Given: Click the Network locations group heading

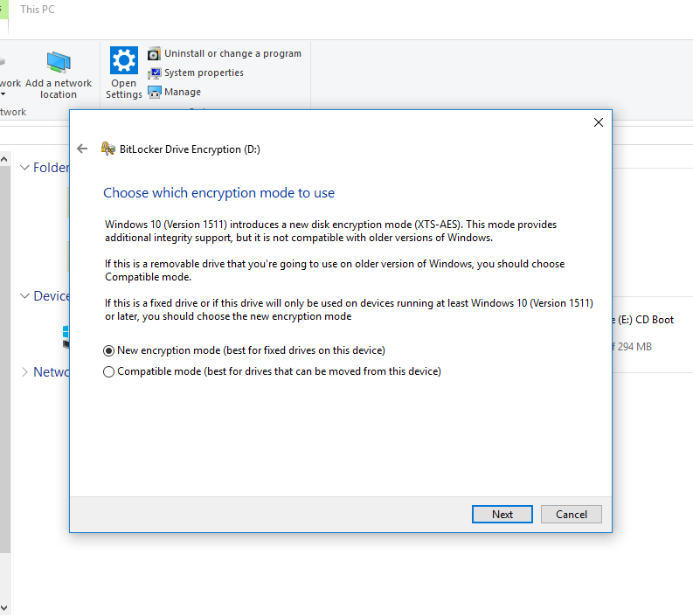Looking at the screenshot, I should [52, 372].
